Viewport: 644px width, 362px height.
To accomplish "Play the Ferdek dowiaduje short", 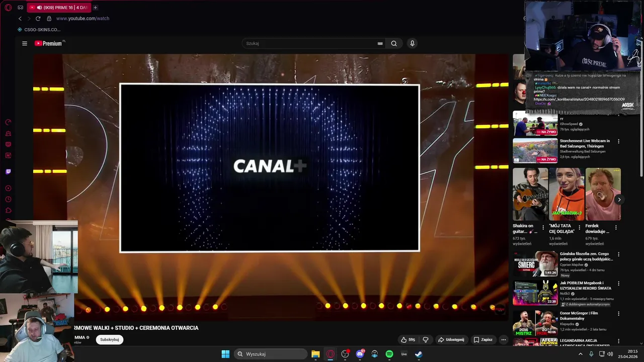I will (x=603, y=194).
